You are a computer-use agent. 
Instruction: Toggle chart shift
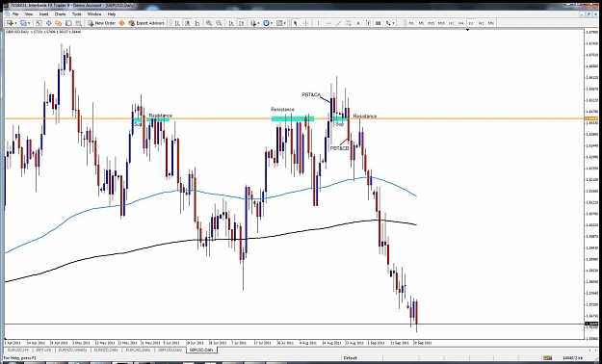point(242,23)
